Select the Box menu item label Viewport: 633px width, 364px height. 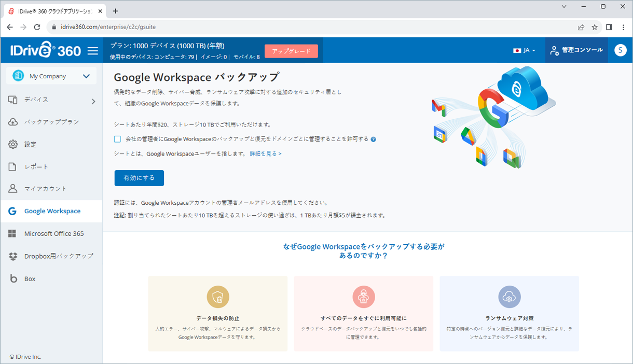30,279
